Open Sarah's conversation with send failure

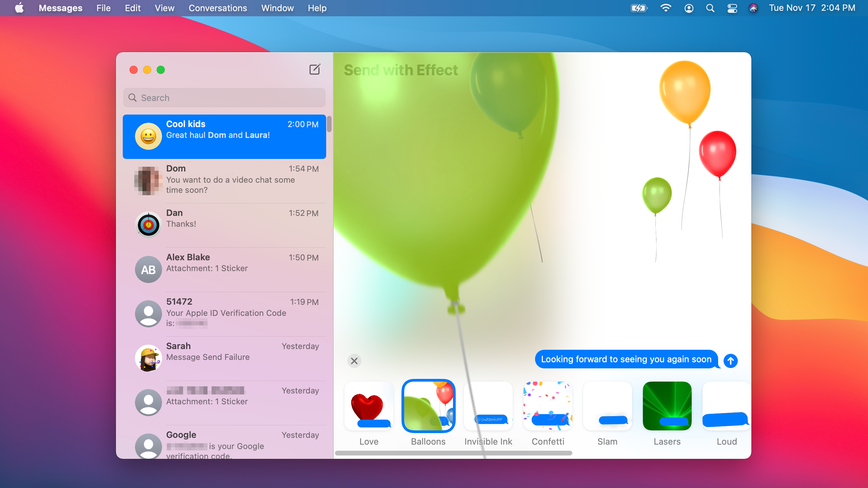coord(224,359)
